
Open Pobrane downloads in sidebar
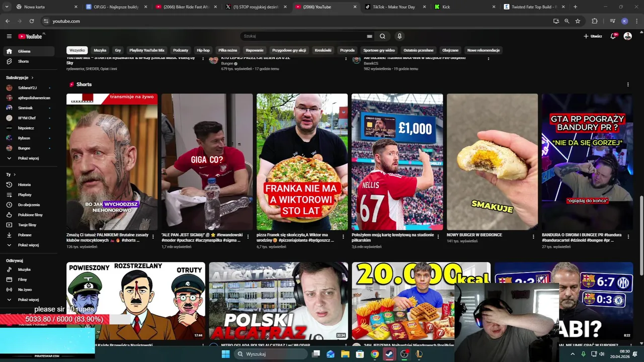click(x=29, y=235)
